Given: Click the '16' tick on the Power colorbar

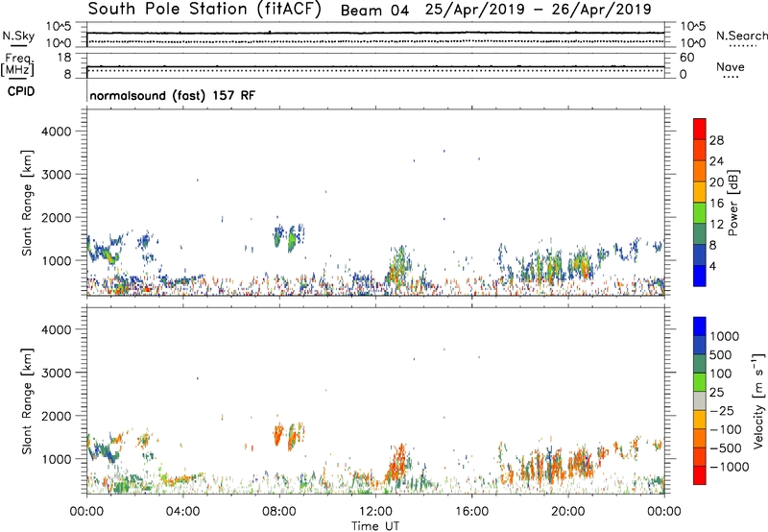Looking at the screenshot, I should click(x=716, y=204).
